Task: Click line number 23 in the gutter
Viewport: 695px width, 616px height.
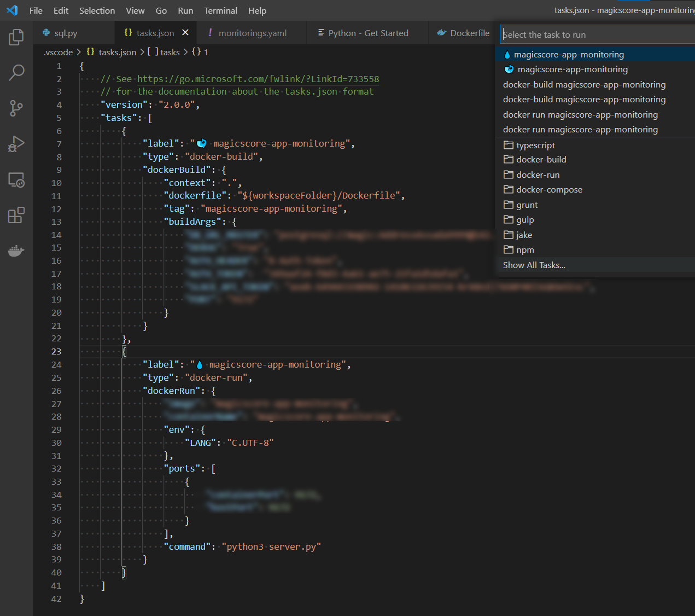Action: pos(56,351)
